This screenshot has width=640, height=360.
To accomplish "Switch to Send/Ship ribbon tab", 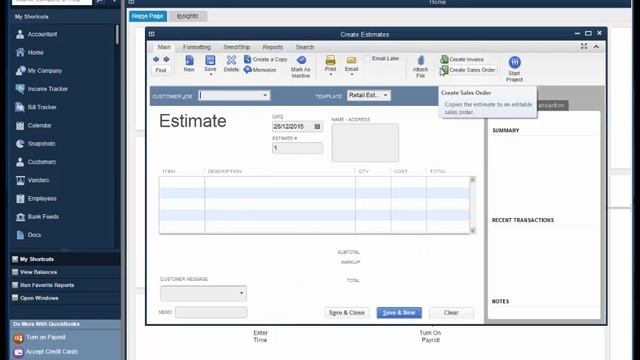I will click(x=237, y=47).
